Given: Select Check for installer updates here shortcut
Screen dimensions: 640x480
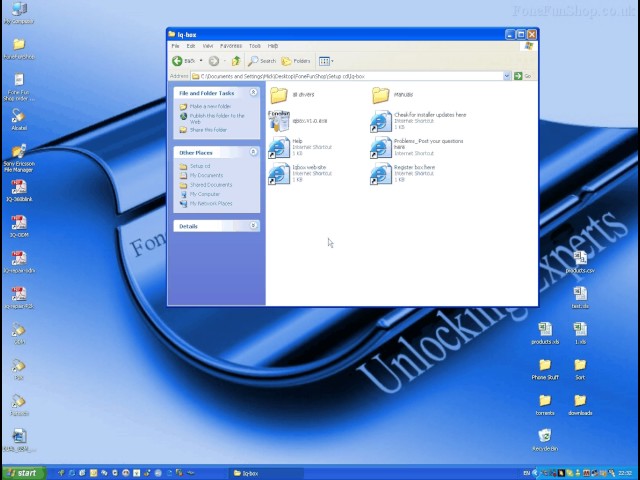Looking at the screenshot, I should (x=418, y=121).
